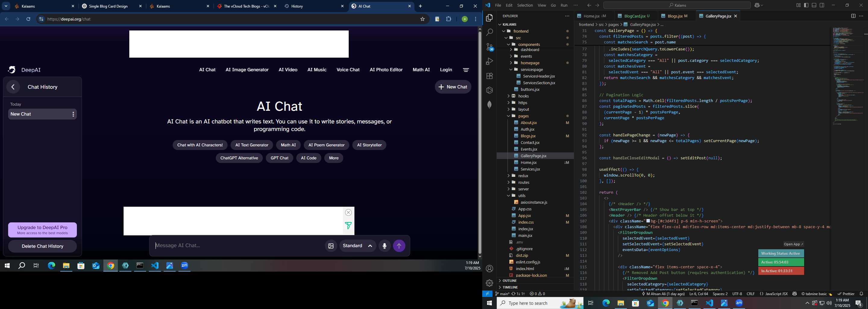Click main* git branch in status bar

(502, 294)
